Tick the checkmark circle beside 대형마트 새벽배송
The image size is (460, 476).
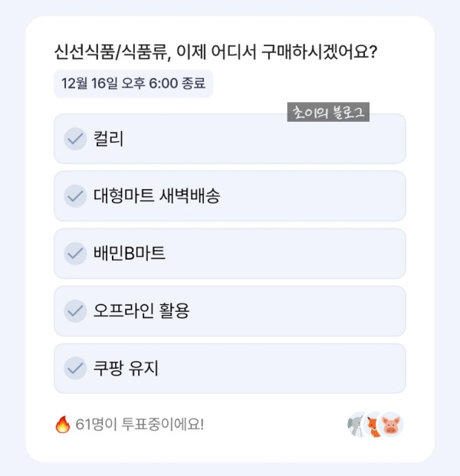74,196
